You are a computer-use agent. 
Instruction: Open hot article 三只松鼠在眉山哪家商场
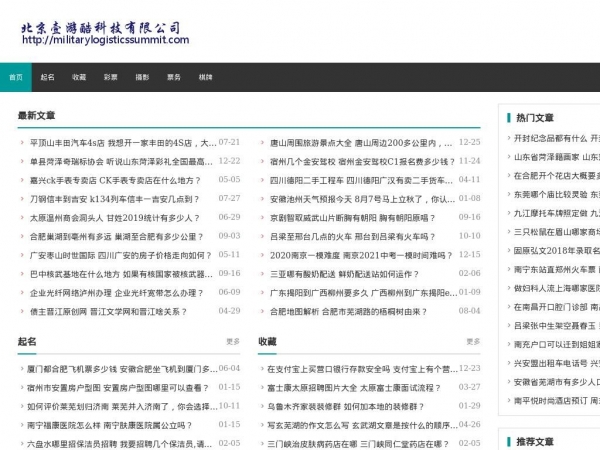[x=557, y=232]
